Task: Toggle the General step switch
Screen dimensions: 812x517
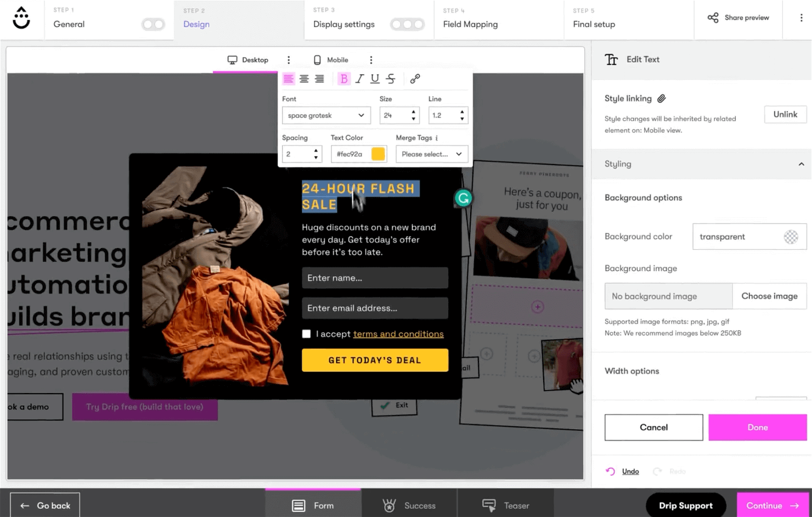Action: [153, 24]
